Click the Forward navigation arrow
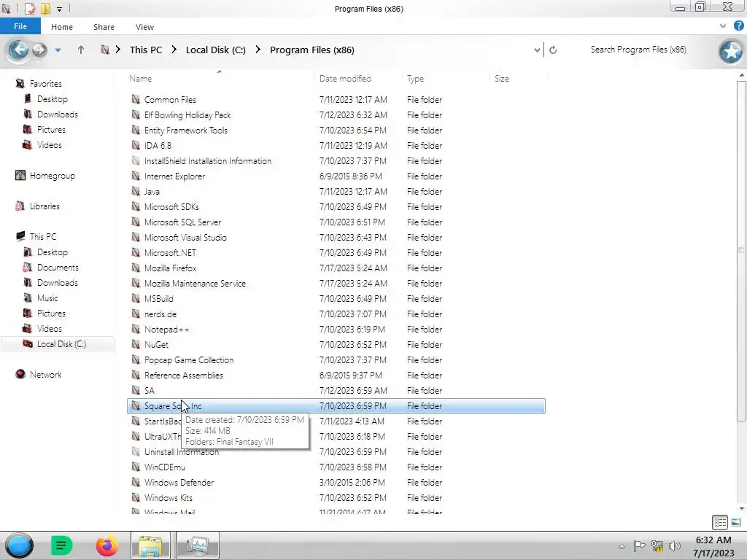Viewport: 747px width, 560px height. coord(39,50)
